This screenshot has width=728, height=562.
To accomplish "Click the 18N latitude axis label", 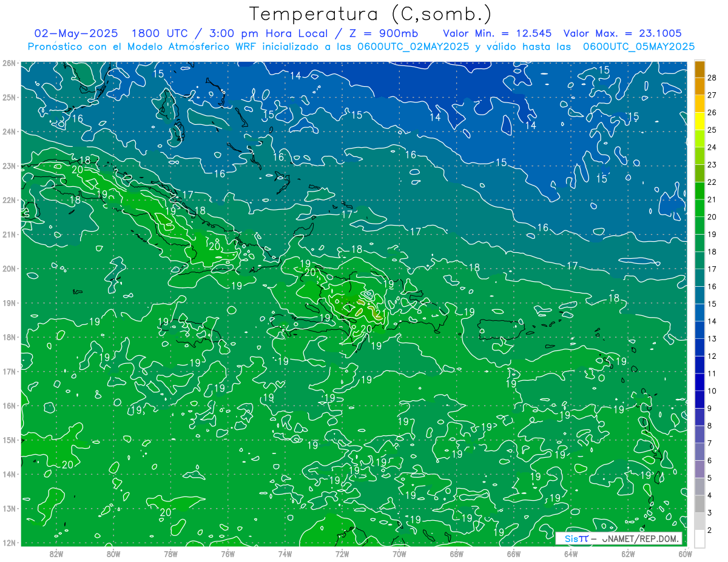I will click(8, 337).
